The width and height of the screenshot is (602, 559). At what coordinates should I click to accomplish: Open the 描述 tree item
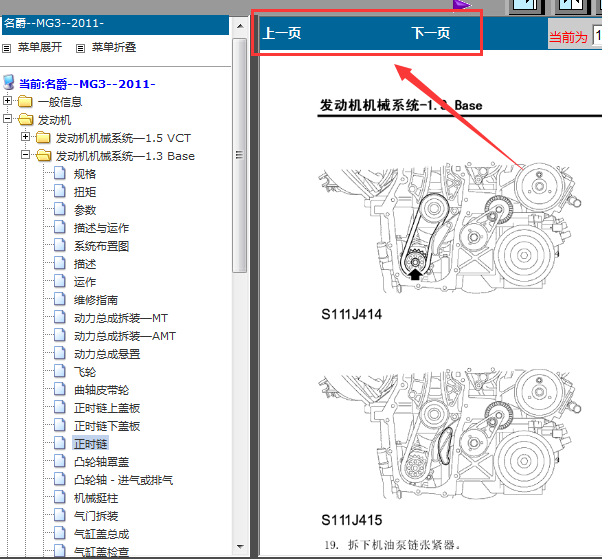(85, 264)
